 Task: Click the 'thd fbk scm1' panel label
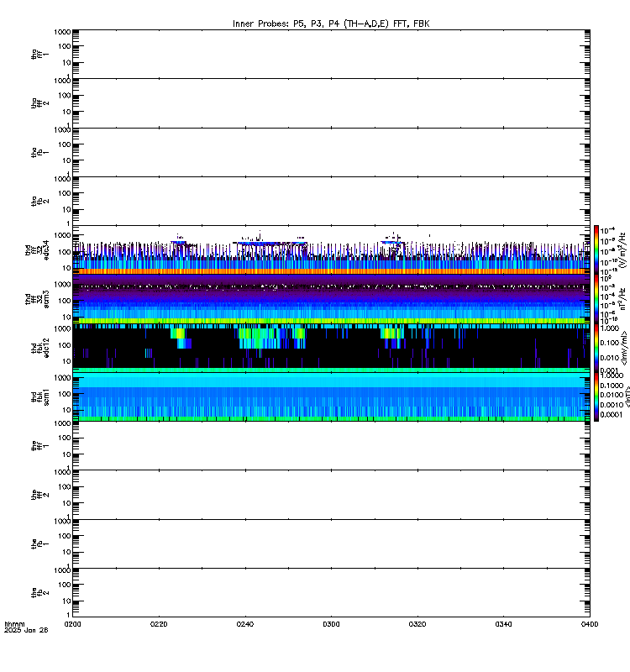(39, 397)
